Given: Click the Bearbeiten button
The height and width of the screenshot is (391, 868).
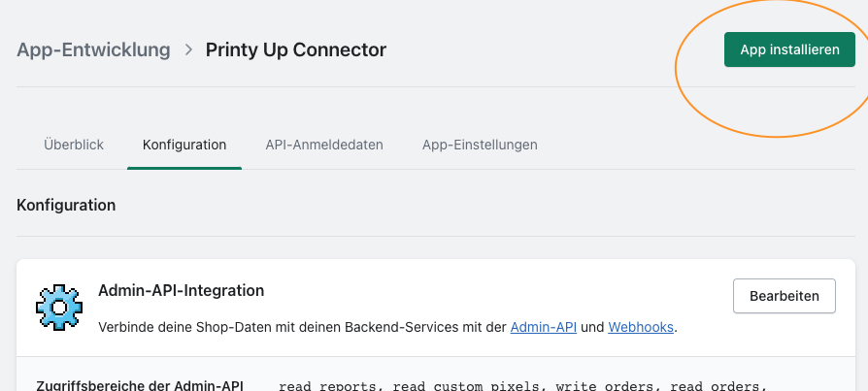Looking at the screenshot, I should (784, 296).
